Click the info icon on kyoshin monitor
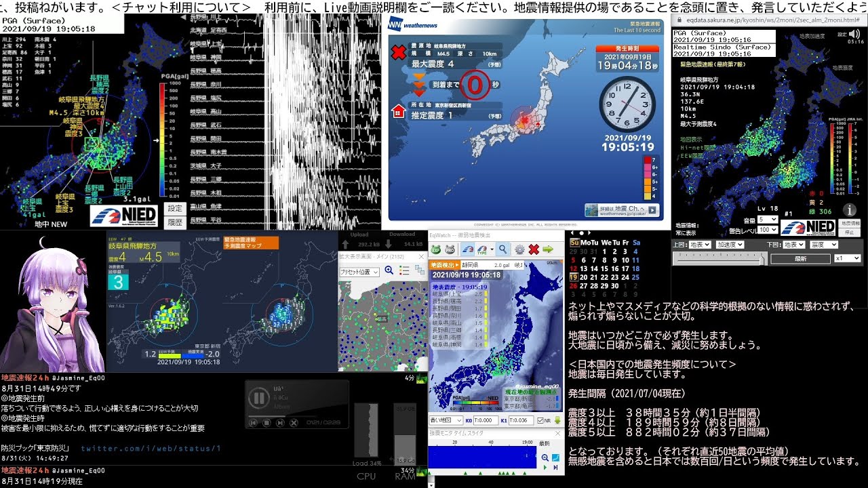 click(848, 210)
